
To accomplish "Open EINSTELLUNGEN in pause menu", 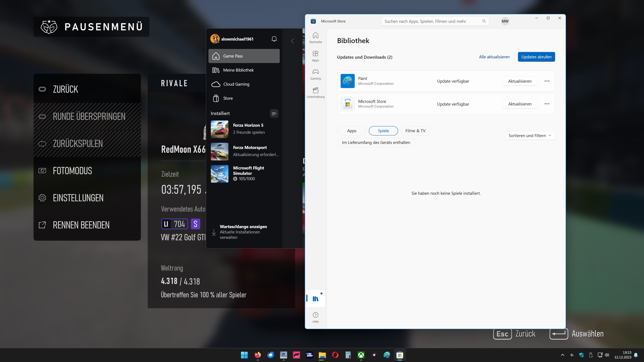I will tap(87, 198).
